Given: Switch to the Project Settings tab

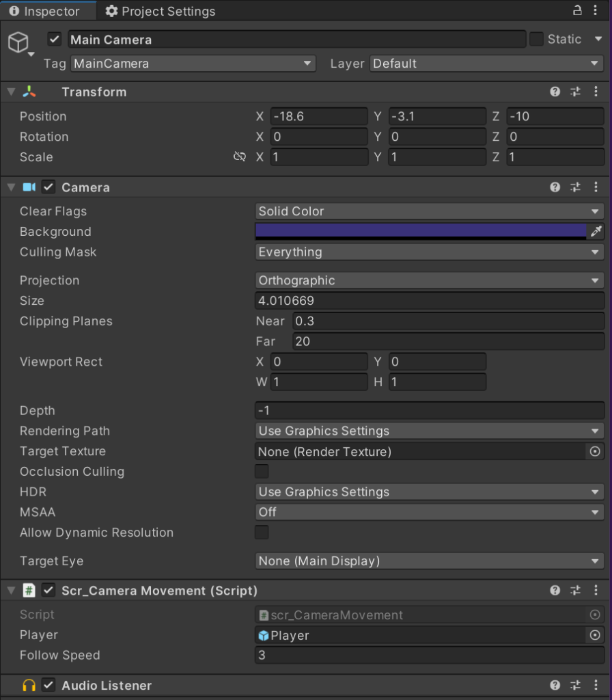Looking at the screenshot, I should click(161, 11).
